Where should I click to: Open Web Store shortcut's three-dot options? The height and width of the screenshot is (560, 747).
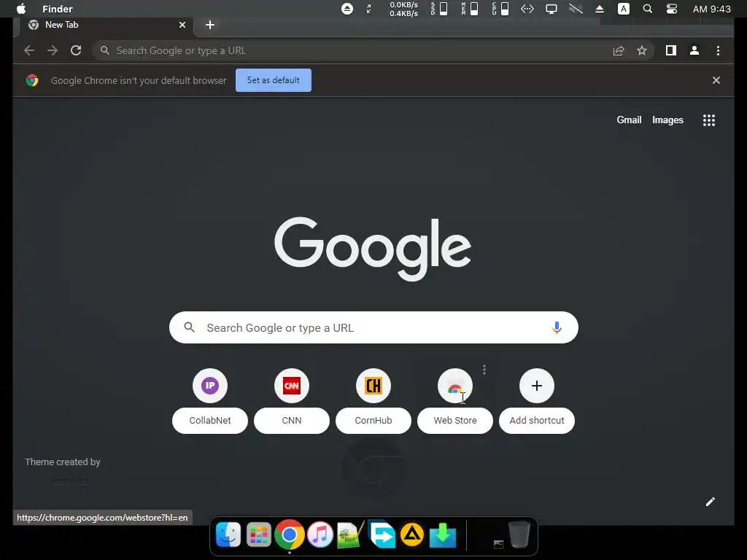pyautogui.click(x=484, y=370)
